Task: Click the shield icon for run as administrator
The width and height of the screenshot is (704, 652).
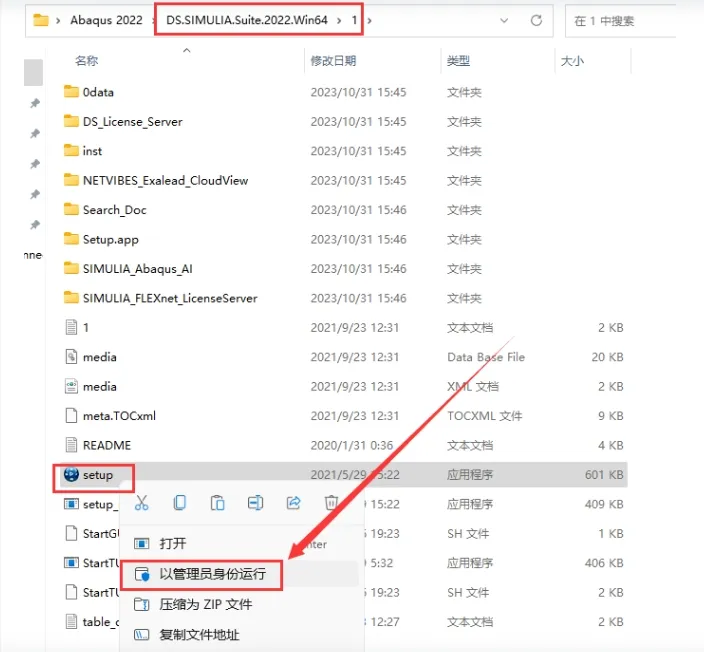Action: point(142,574)
